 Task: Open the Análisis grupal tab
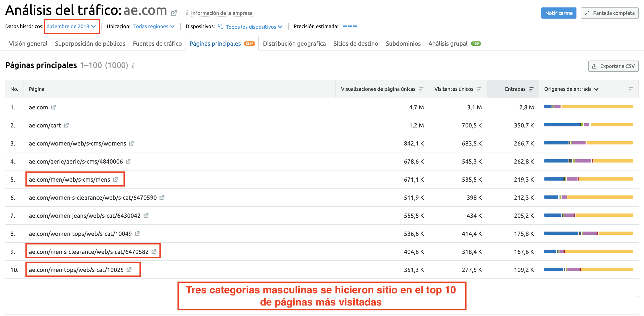click(454, 44)
